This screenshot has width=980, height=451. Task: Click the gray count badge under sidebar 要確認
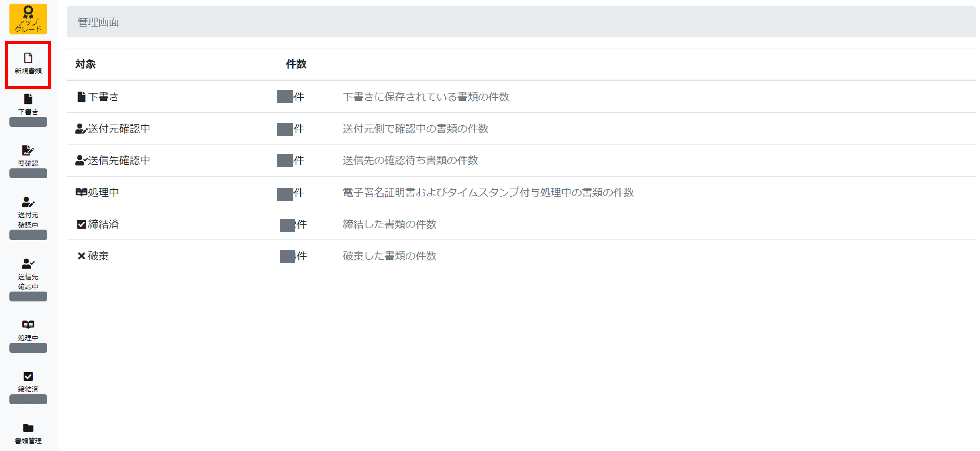[28, 173]
